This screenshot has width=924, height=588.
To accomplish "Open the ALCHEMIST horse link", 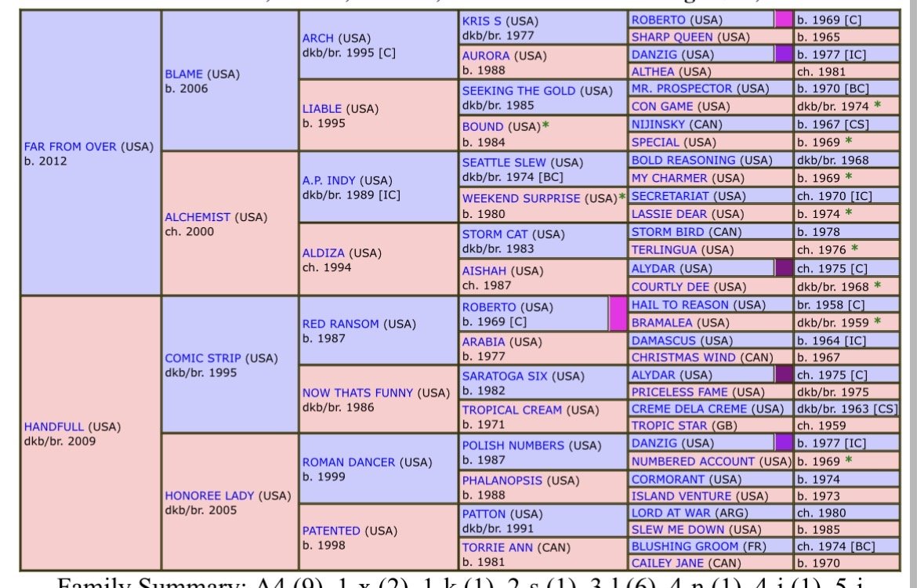I will coord(197,217).
